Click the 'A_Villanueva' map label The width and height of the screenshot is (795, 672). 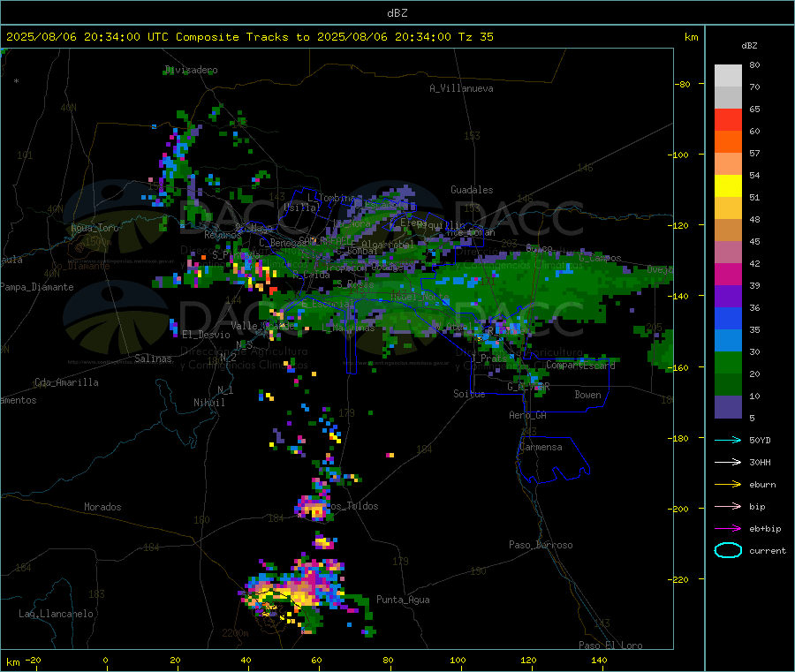(x=461, y=88)
